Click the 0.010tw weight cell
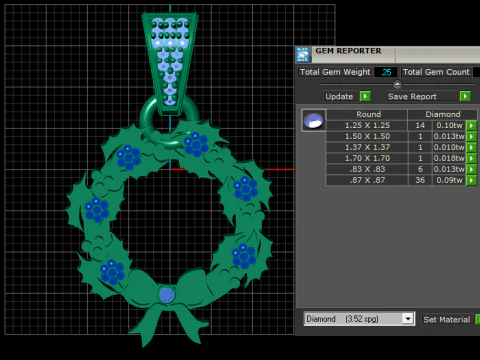This screenshot has height=360, width=480. (x=449, y=147)
